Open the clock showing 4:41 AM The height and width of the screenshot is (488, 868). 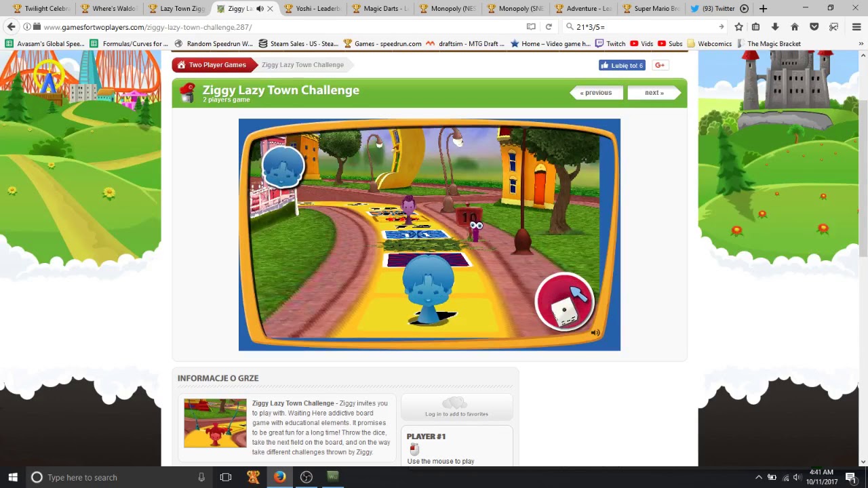821,477
